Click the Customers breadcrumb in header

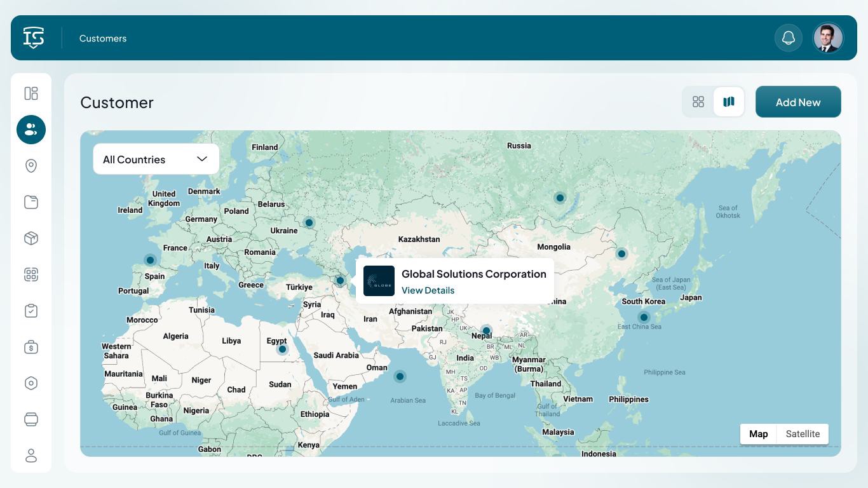point(103,38)
